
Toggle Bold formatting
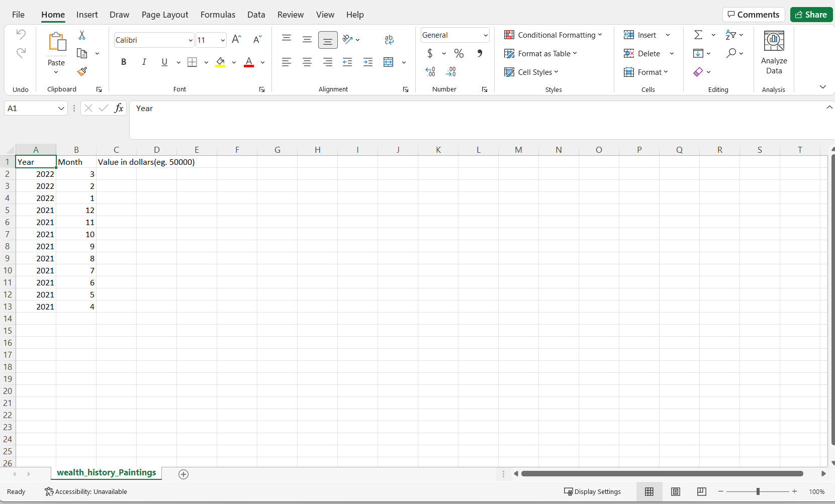pos(124,62)
